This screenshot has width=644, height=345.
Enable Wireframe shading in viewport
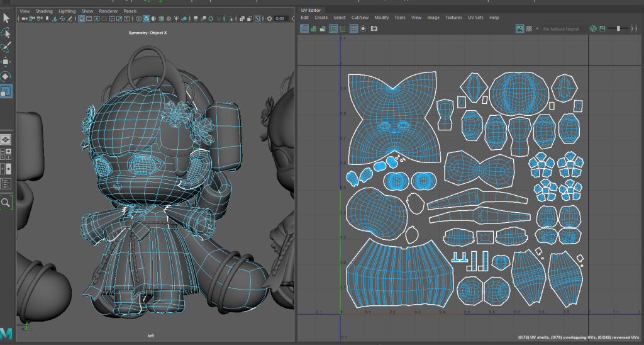coord(139,18)
